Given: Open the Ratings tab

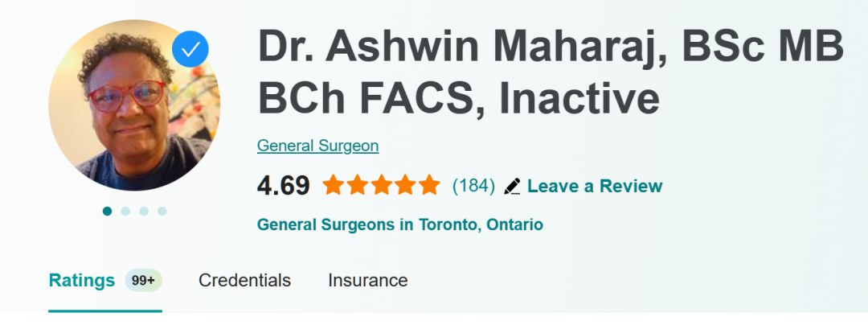Looking at the screenshot, I should [82, 281].
